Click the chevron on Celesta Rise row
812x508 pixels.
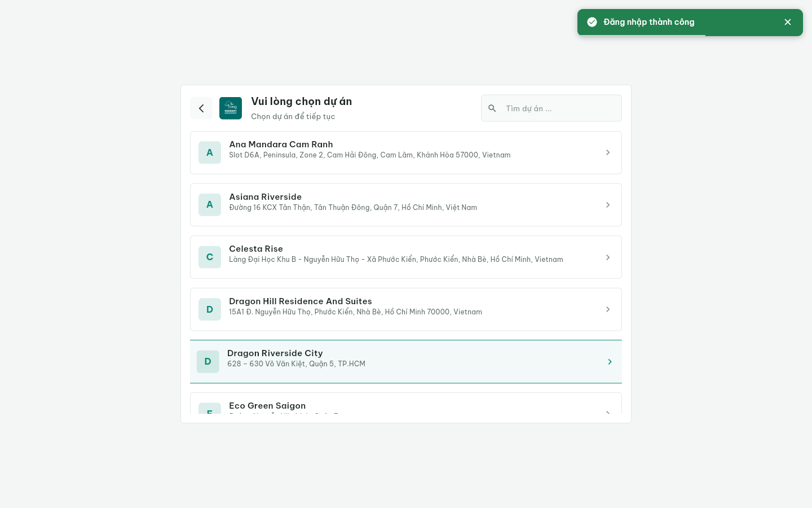(608, 257)
